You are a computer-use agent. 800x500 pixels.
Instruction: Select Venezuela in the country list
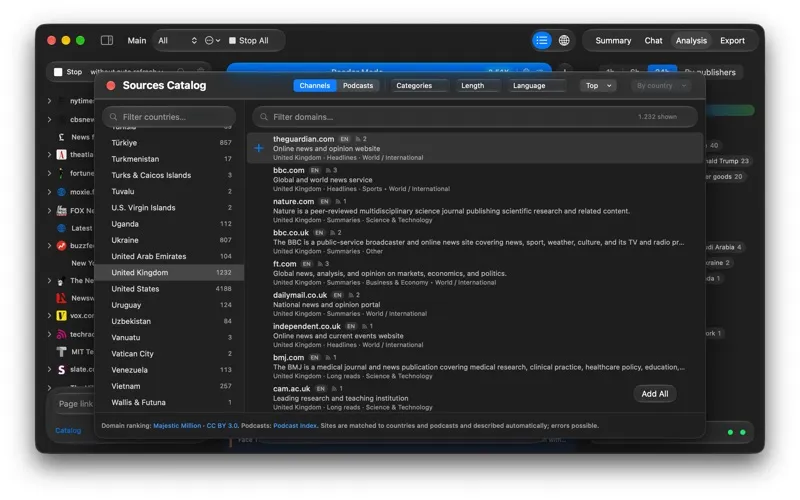coord(169,370)
